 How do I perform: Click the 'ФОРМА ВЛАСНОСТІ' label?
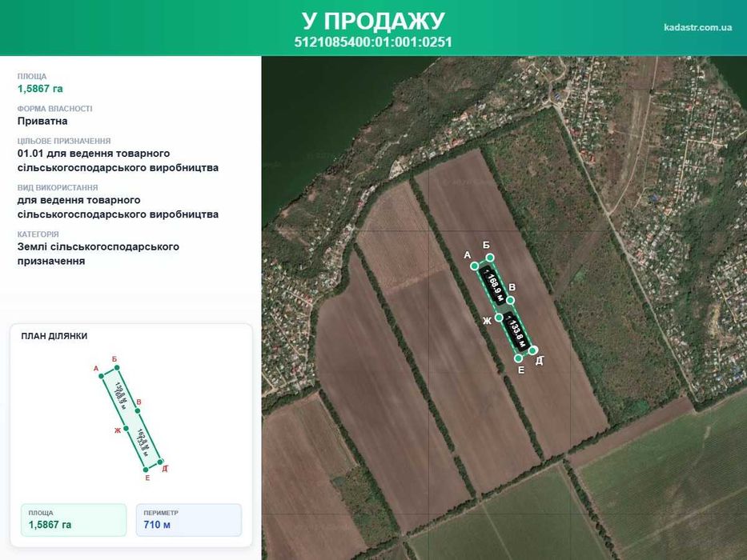click(54, 109)
